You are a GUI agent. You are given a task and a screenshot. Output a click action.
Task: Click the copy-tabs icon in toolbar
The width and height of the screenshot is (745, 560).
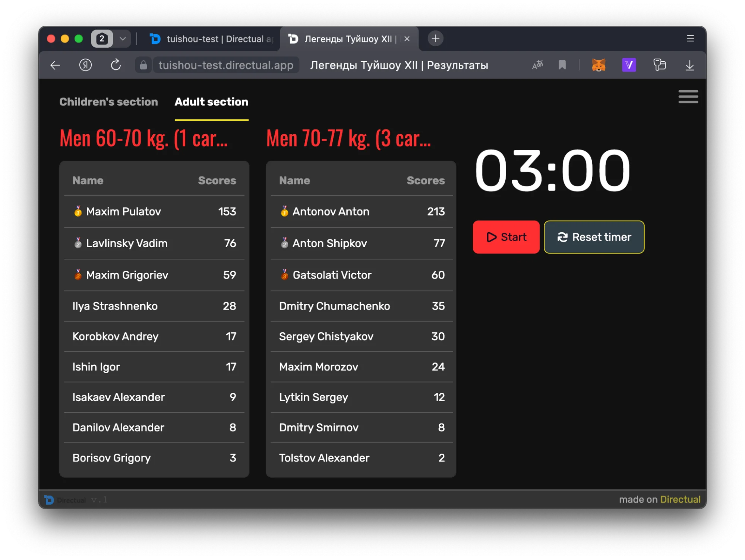tap(659, 65)
